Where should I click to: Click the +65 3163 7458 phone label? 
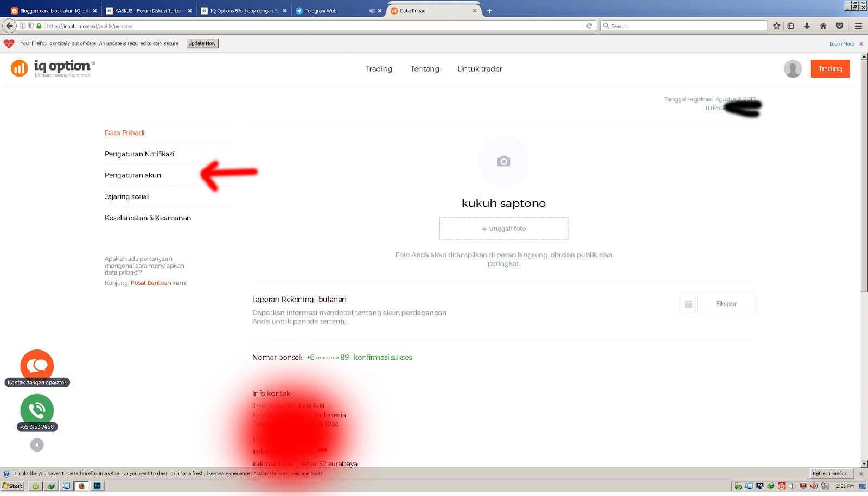coord(37,427)
